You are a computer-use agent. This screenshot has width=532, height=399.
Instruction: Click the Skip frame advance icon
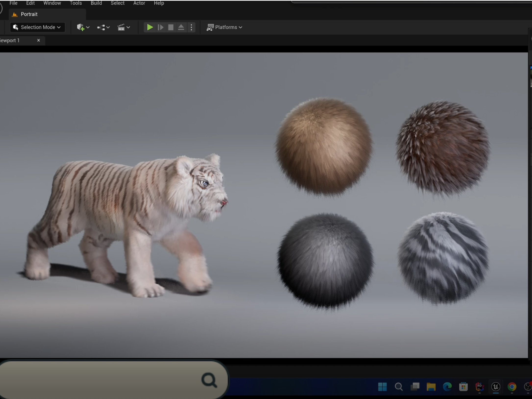click(x=160, y=27)
